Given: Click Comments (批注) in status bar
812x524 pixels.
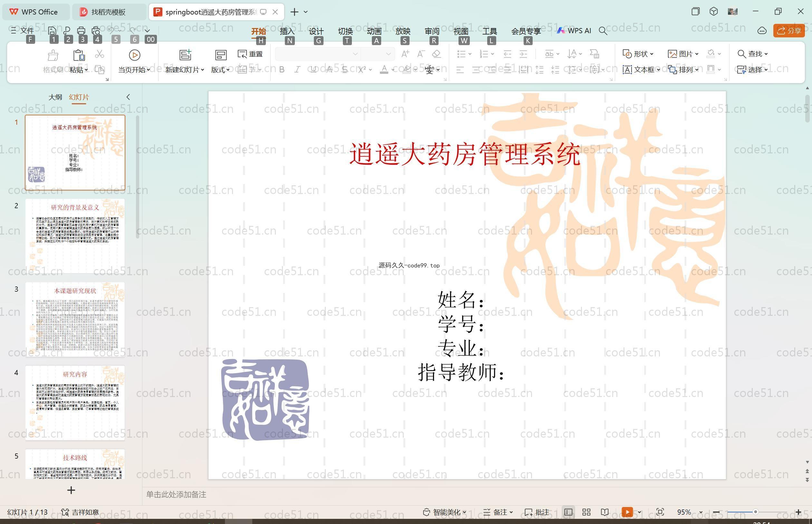Looking at the screenshot, I should click(537, 512).
